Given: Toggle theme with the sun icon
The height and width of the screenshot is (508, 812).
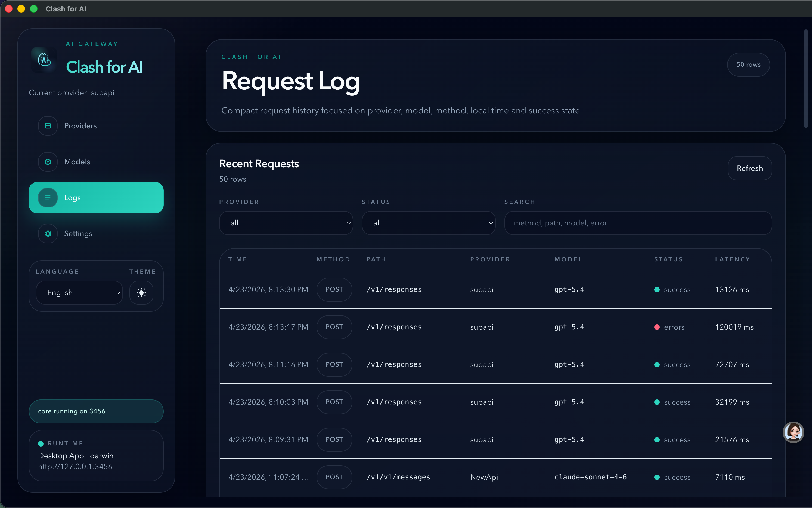Looking at the screenshot, I should point(141,292).
